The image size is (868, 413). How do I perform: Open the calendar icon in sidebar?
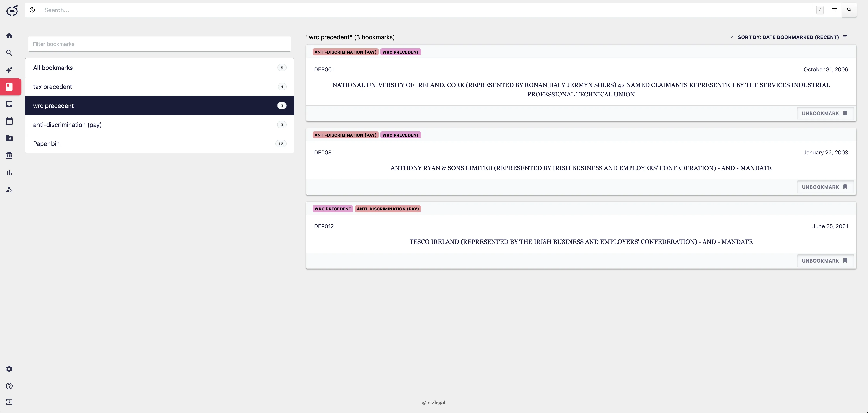[10, 121]
